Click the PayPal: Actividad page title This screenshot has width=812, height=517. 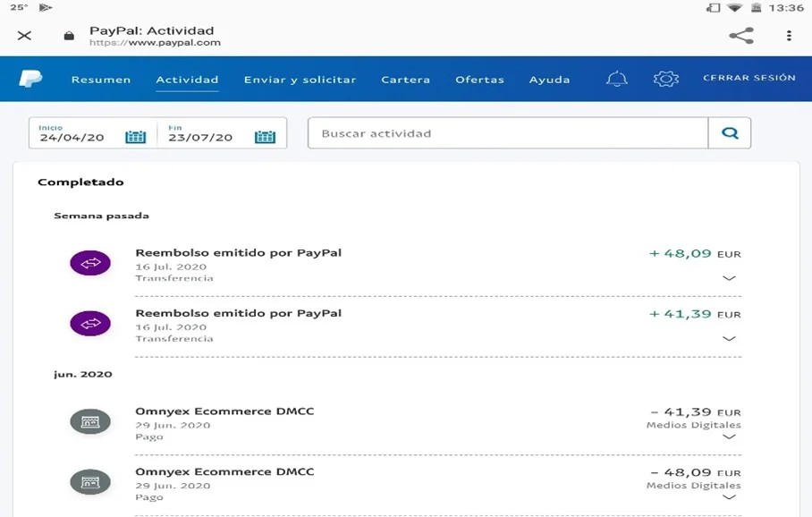click(x=152, y=31)
